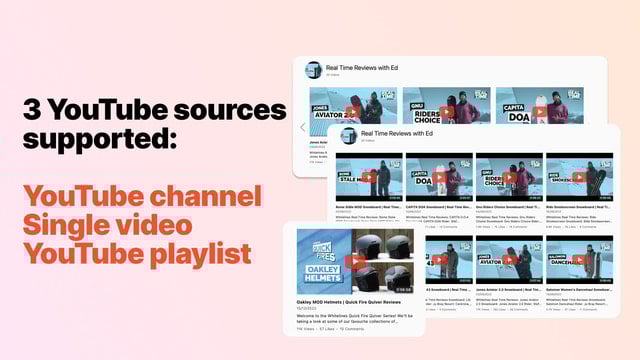Play the Oakley Helmets single video
This screenshot has height=360, width=640.
point(355,262)
